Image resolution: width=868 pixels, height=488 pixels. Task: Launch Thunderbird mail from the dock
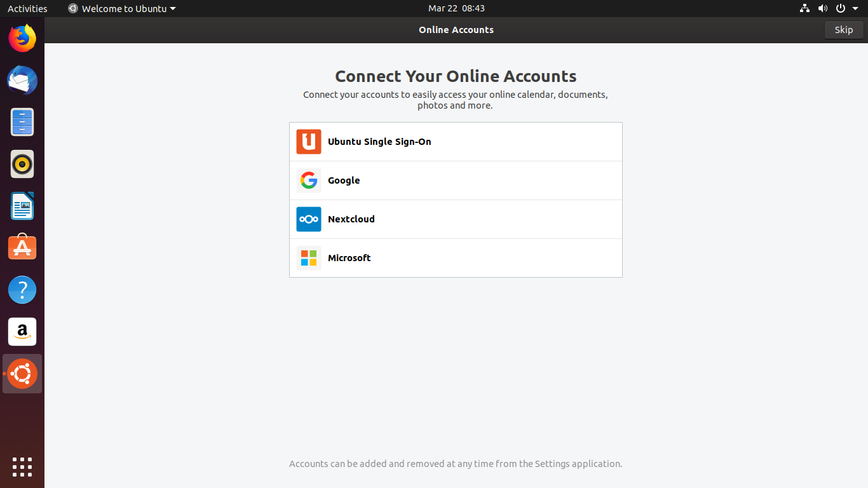pos(22,80)
